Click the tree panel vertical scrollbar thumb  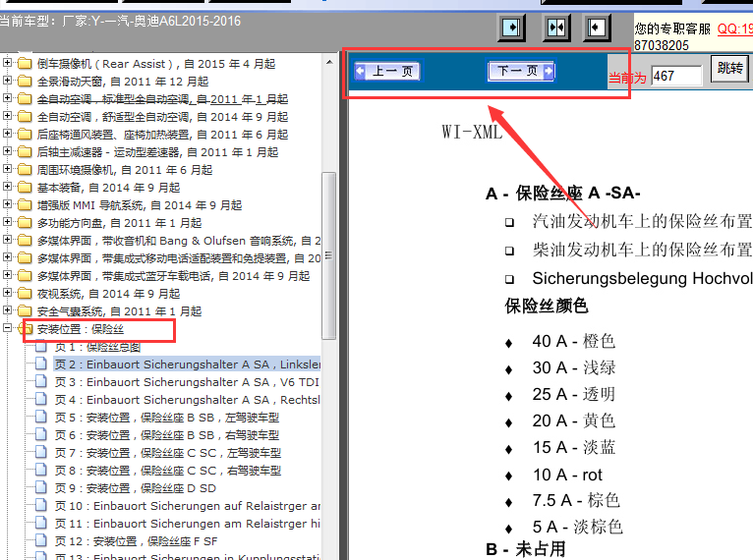(329, 254)
